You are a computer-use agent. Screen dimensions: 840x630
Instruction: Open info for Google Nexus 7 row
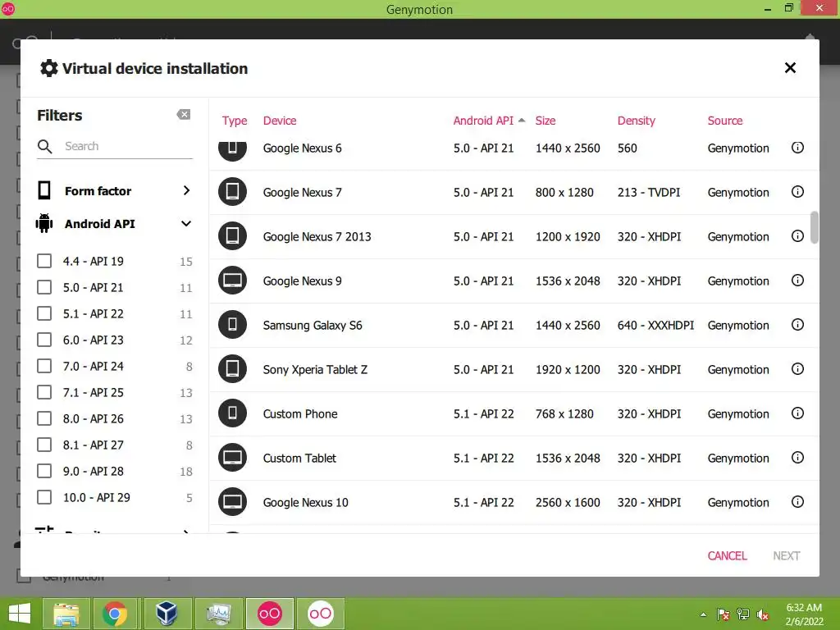797,192
